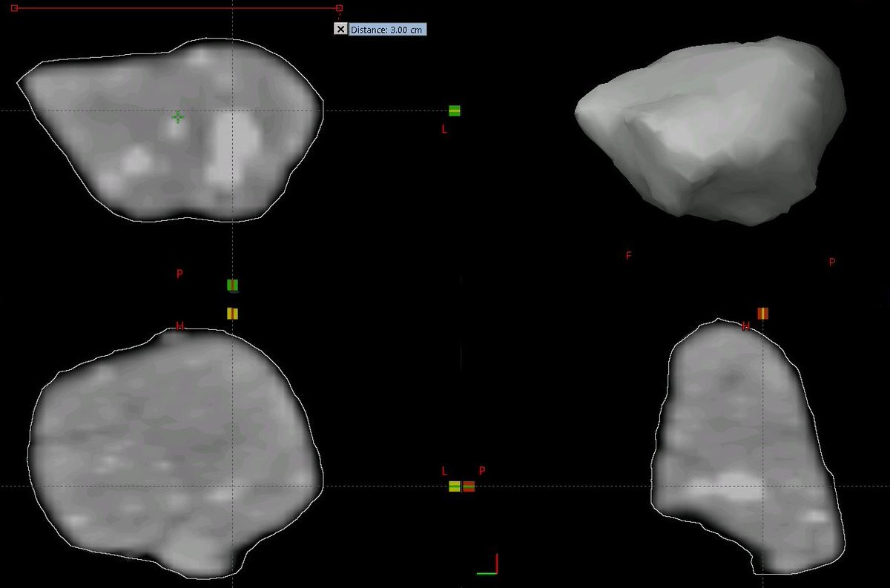This screenshot has height=588, width=890.
Task: Click the red-green axis orientation indicator
Action: pyautogui.click(x=487, y=564)
